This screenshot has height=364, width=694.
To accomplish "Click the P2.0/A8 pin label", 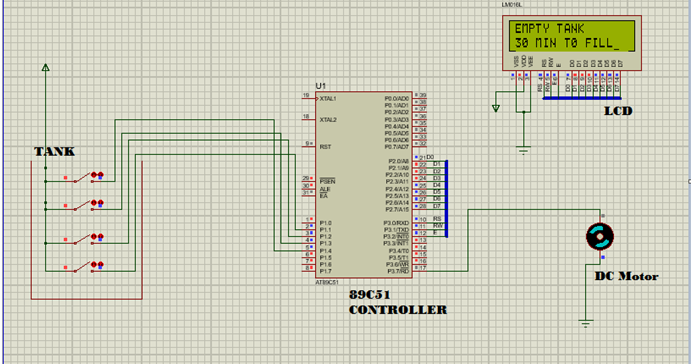I will (x=399, y=161).
